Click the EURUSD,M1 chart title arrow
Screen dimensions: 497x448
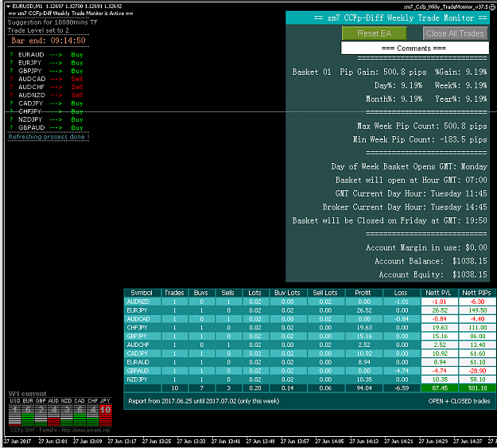[9, 6]
